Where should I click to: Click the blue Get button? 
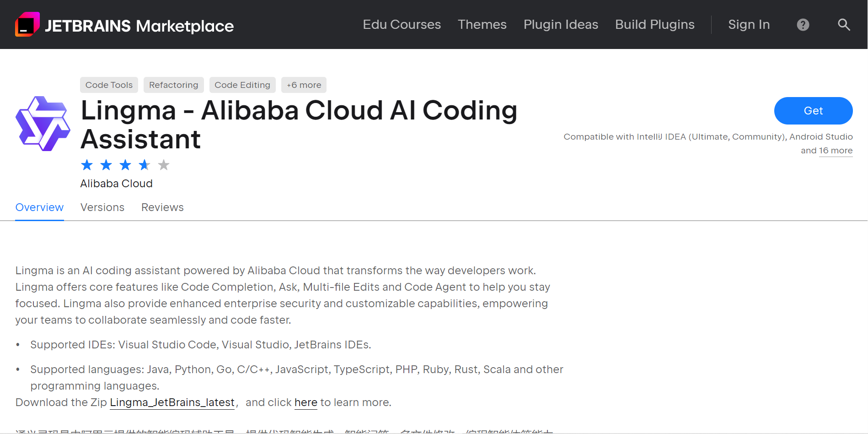pyautogui.click(x=813, y=111)
